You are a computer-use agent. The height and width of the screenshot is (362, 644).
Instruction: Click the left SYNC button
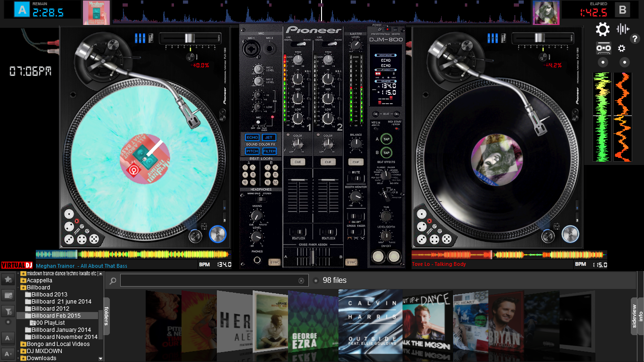(x=274, y=262)
